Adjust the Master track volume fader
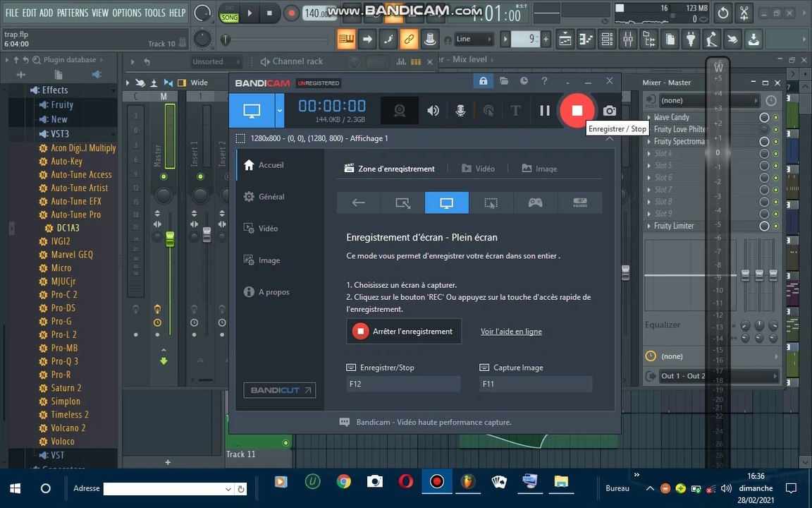Image resolution: width=812 pixels, height=508 pixels. click(x=170, y=239)
